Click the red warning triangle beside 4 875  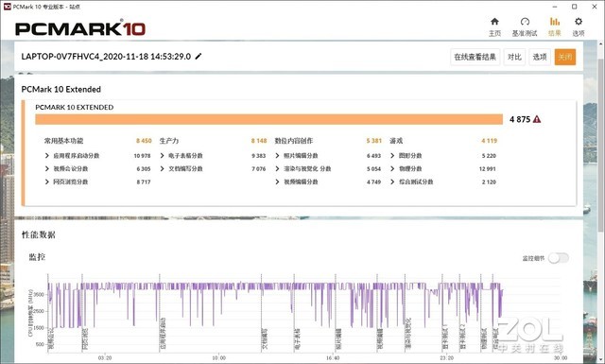pos(537,119)
